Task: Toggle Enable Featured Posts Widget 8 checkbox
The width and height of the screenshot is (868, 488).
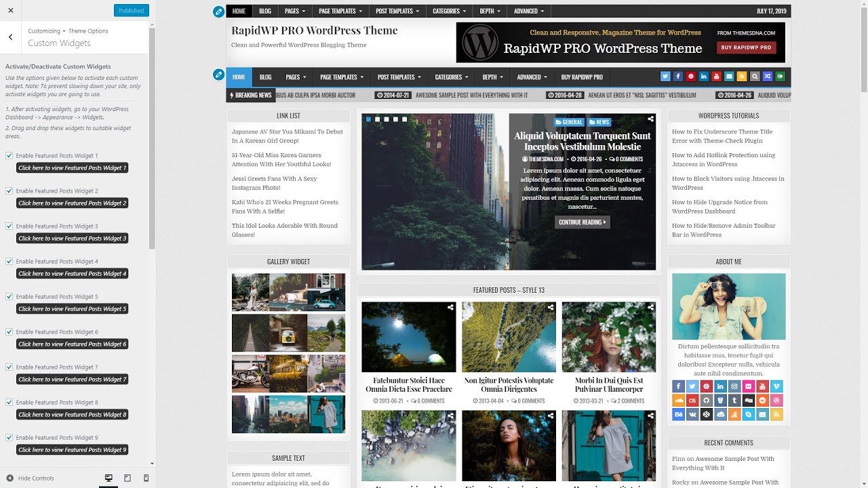Action: (9, 402)
